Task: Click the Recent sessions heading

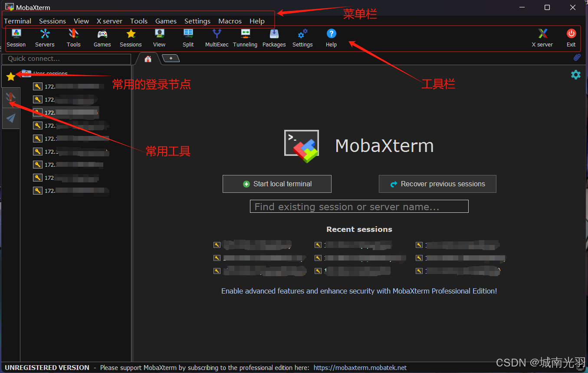Action: point(359,229)
